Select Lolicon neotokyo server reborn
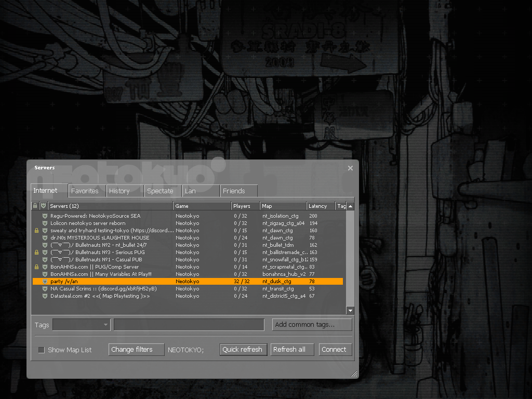Viewport: 532px width, 399px height. click(x=88, y=223)
